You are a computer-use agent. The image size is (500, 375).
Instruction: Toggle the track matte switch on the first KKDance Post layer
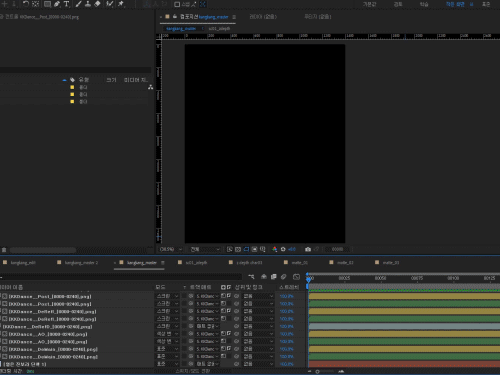pos(224,296)
